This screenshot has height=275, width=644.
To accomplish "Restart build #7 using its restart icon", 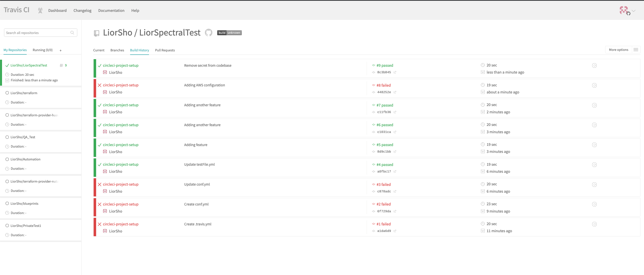I will pos(594,105).
